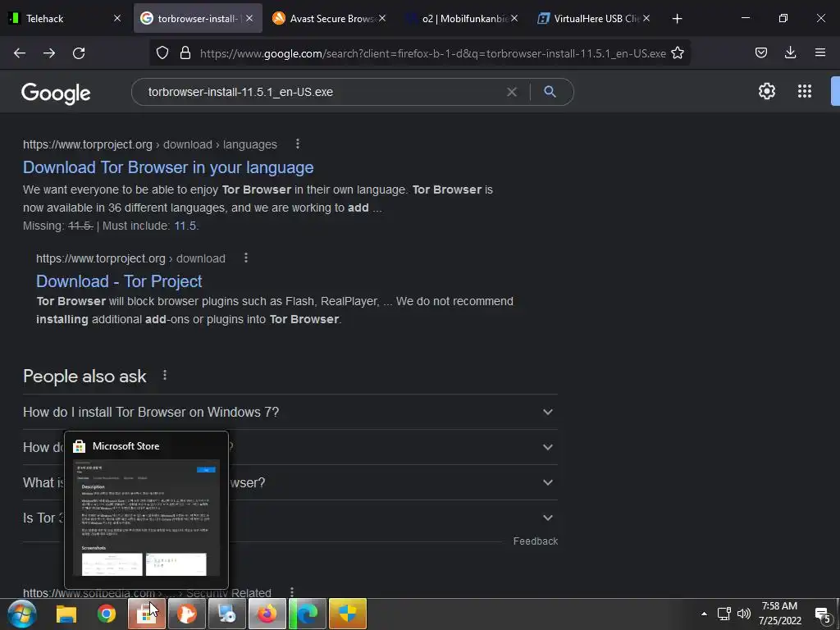Open the Save to Pocket button

[761, 52]
